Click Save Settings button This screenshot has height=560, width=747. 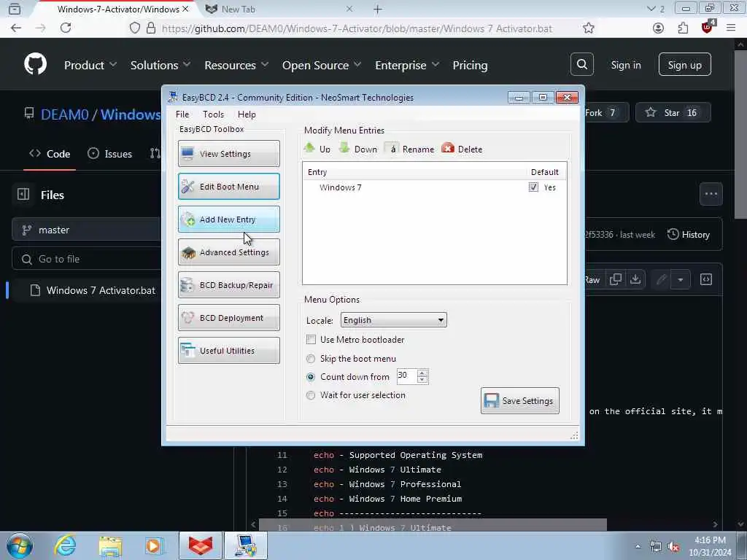click(519, 400)
